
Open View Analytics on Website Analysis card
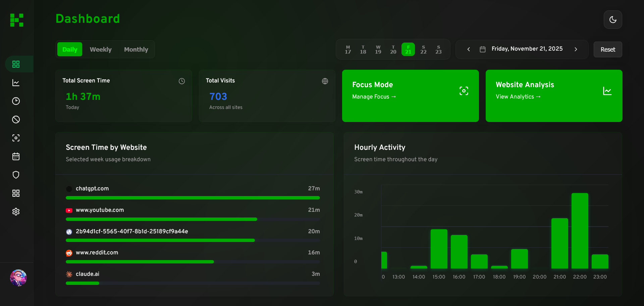pos(518,97)
